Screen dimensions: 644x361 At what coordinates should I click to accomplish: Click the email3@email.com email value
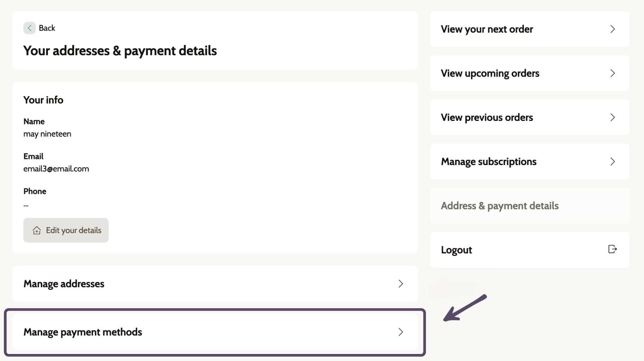(x=56, y=169)
